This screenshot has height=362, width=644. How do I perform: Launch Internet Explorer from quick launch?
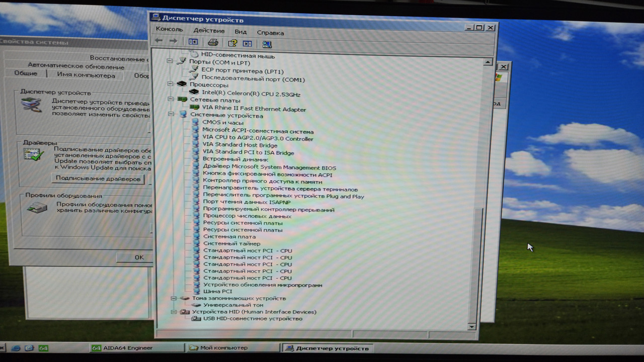pos(16,348)
